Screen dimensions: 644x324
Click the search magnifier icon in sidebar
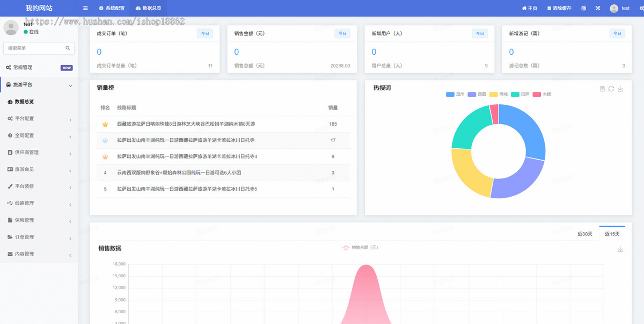(68, 48)
